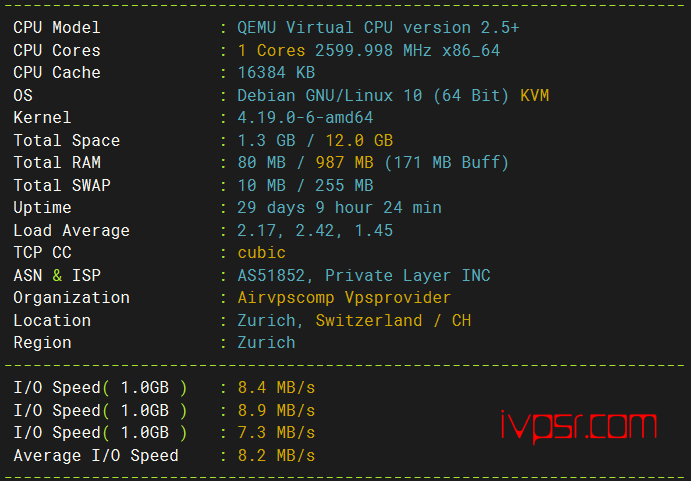This screenshot has width=691, height=481.
Task: Click the 'ASN & ISP' label
Action: pos(57,276)
